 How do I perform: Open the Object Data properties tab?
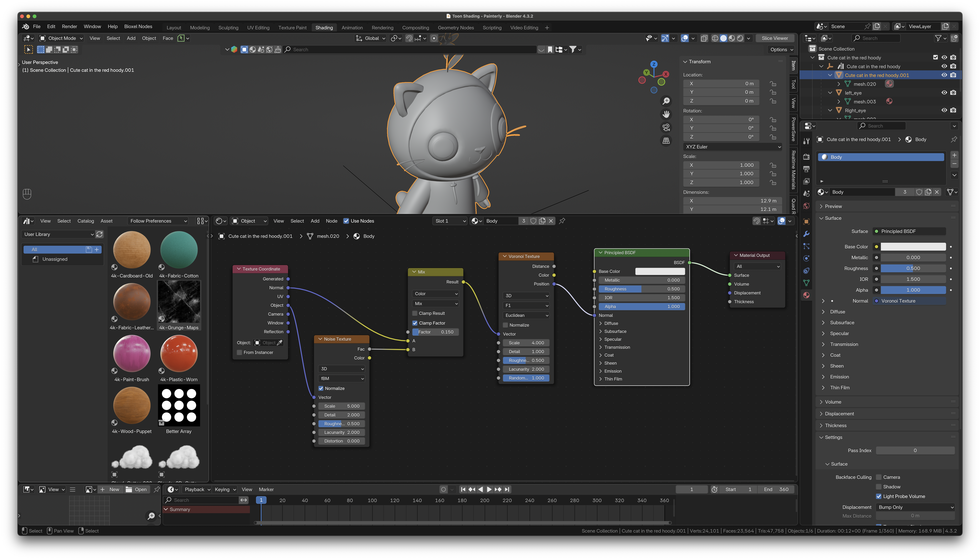point(806,283)
